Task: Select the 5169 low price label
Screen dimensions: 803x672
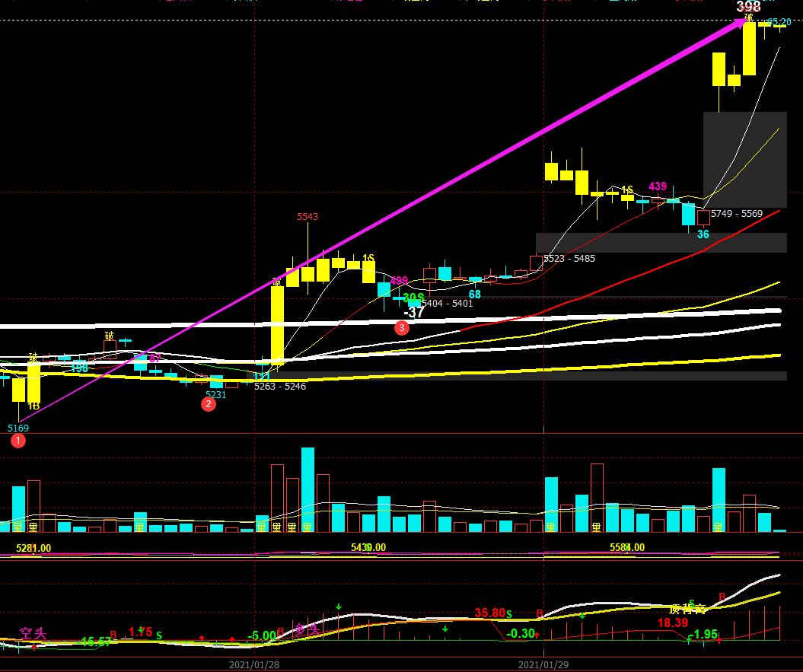Action: point(18,428)
